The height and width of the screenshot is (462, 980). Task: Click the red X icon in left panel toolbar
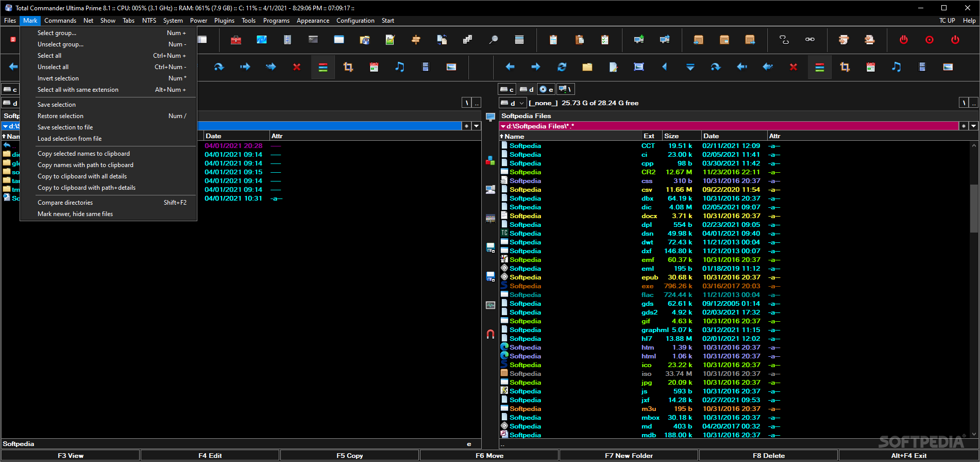(x=297, y=67)
